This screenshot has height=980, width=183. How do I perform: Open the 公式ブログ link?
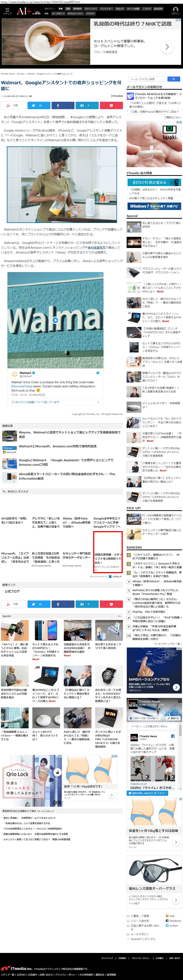click(x=12, y=591)
